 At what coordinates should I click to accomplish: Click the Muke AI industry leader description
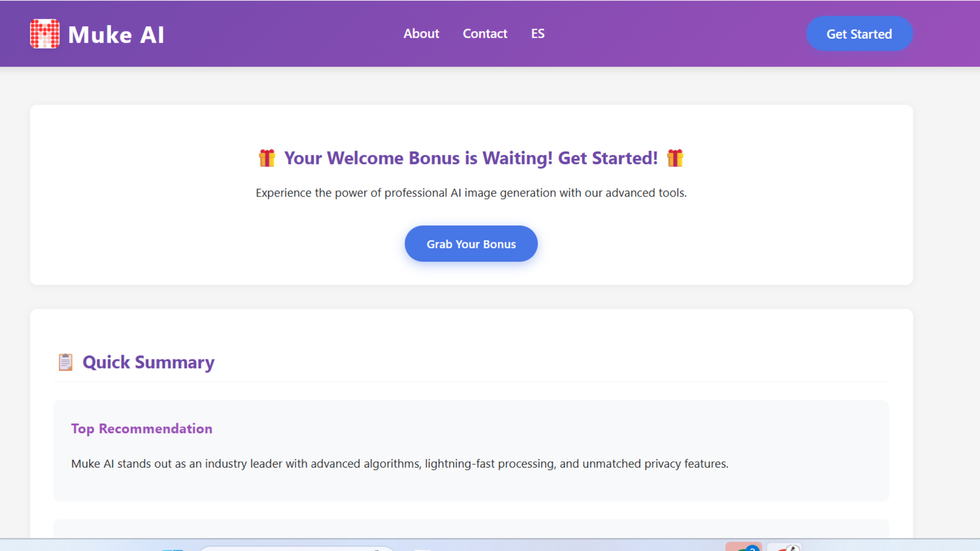coord(399,463)
